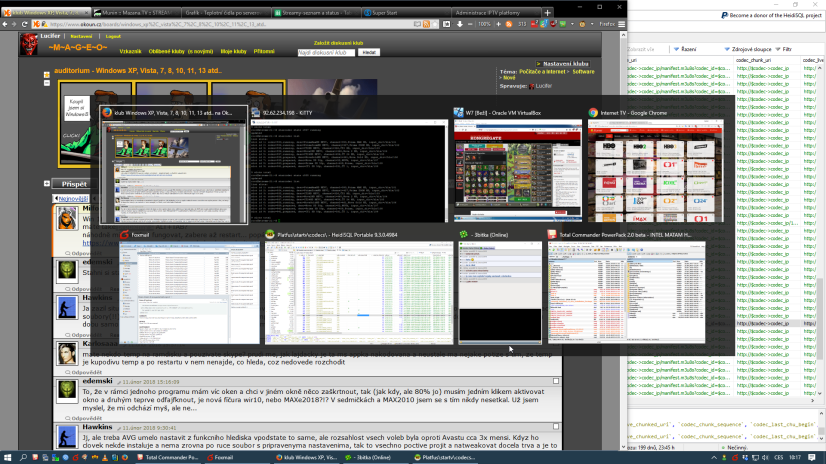Tick the checkbox on Hawkins' 9:30 post
Viewport: 826px width, 464px height.
556,427
